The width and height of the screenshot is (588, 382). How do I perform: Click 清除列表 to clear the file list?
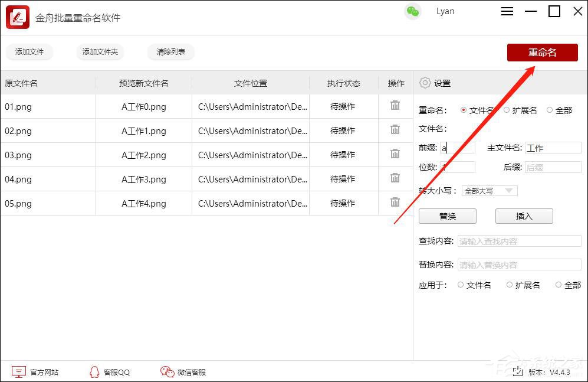(x=170, y=52)
